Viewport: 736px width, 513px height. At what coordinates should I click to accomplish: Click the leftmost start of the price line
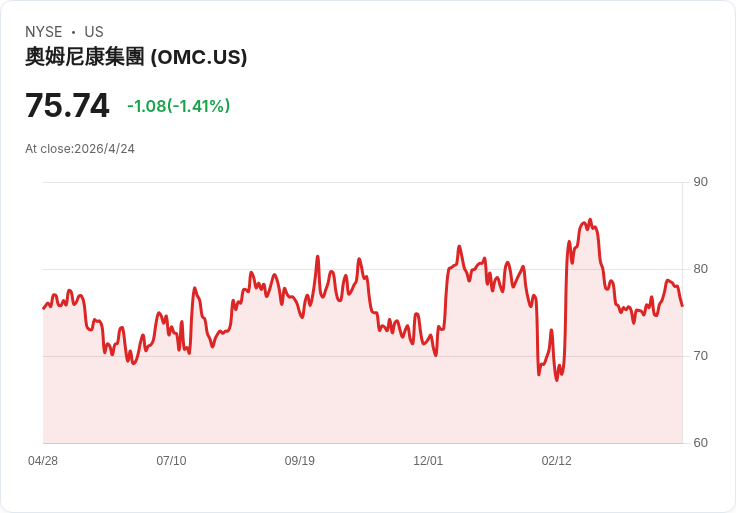pyautogui.click(x=43, y=308)
